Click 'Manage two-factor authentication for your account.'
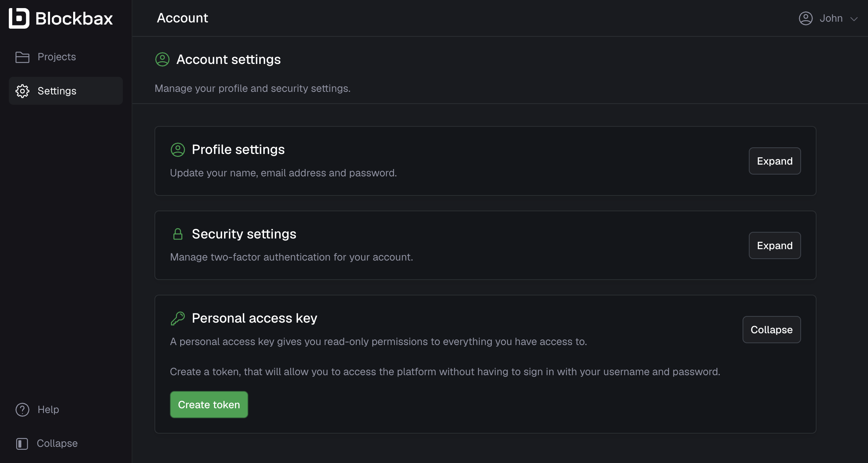 [x=292, y=257]
